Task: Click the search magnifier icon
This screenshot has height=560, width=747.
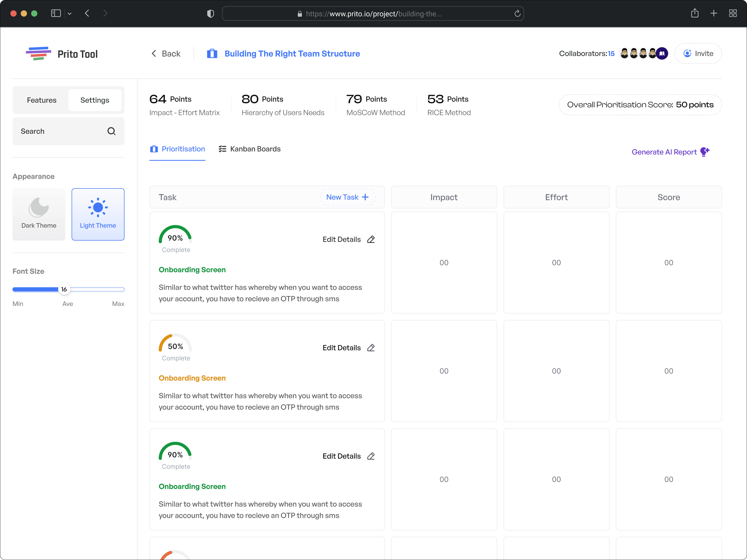Action: (112, 131)
